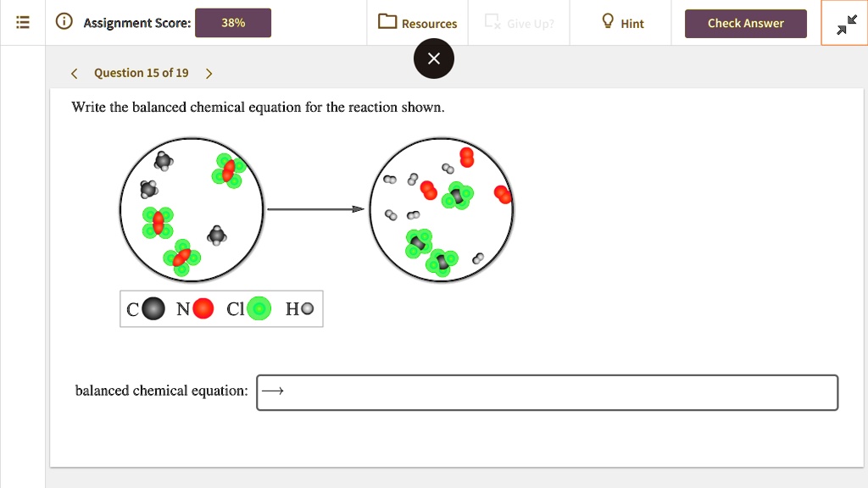The width and height of the screenshot is (868, 488).
Task: Advance to question 16 with the right chevron
Action: [x=209, y=73]
